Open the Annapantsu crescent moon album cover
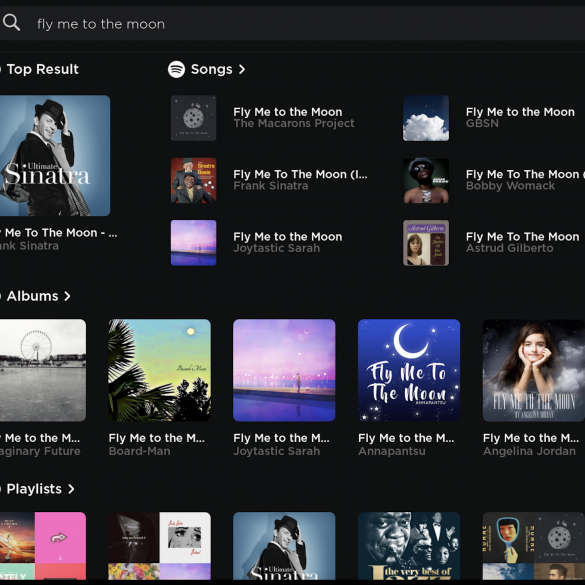The image size is (585, 585). [409, 370]
